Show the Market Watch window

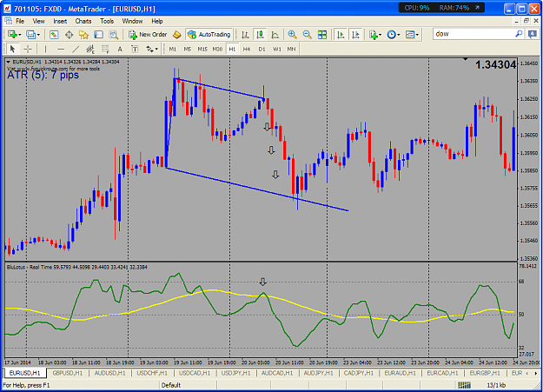[54, 34]
